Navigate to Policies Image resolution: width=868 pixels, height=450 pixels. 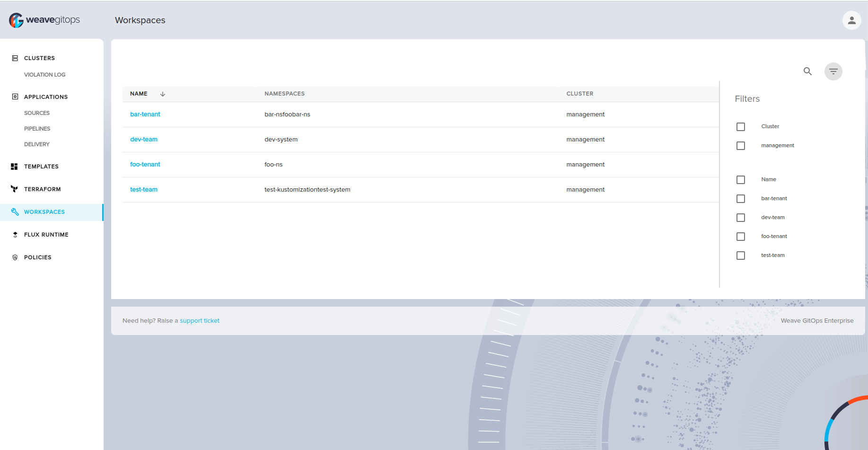pos(38,257)
